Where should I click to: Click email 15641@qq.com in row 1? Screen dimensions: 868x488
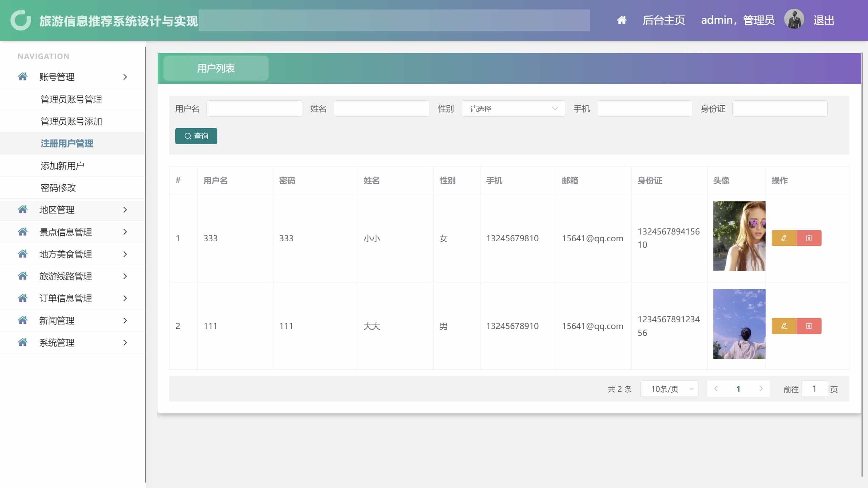point(593,238)
